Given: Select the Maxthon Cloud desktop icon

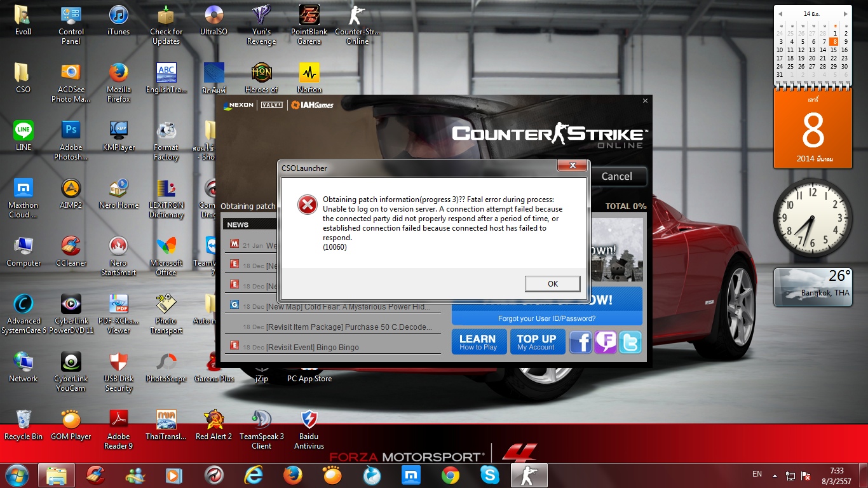Looking at the screenshot, I should (24, 199).
